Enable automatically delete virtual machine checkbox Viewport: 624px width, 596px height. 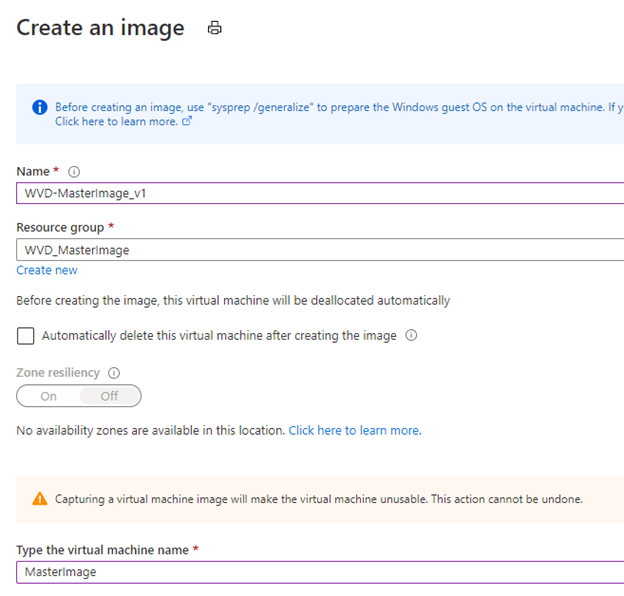[25, 336]
